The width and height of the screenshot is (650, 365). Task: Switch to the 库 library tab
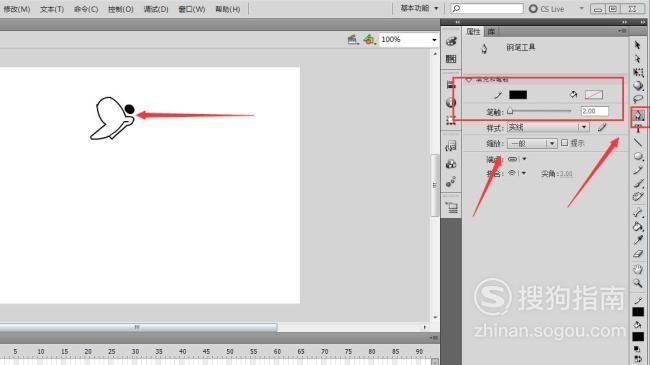click(x=491, y=32)
